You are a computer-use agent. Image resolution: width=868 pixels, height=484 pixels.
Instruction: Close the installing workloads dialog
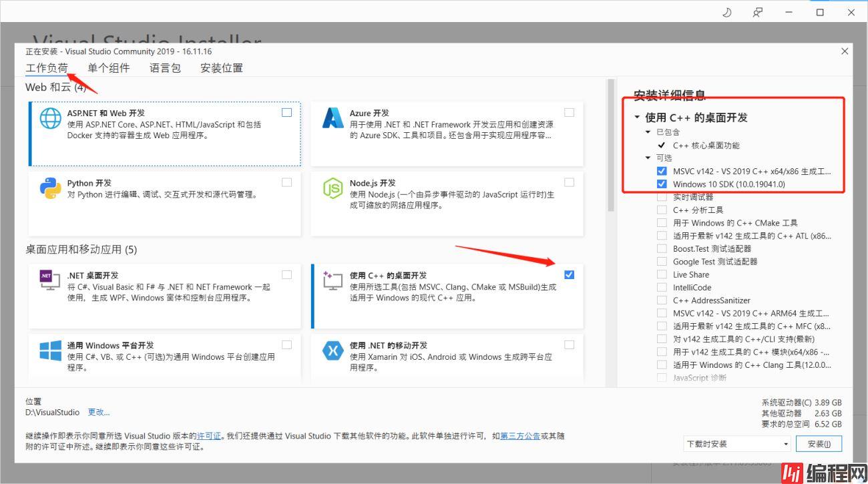pyautogui.click(x=845, y=51)
